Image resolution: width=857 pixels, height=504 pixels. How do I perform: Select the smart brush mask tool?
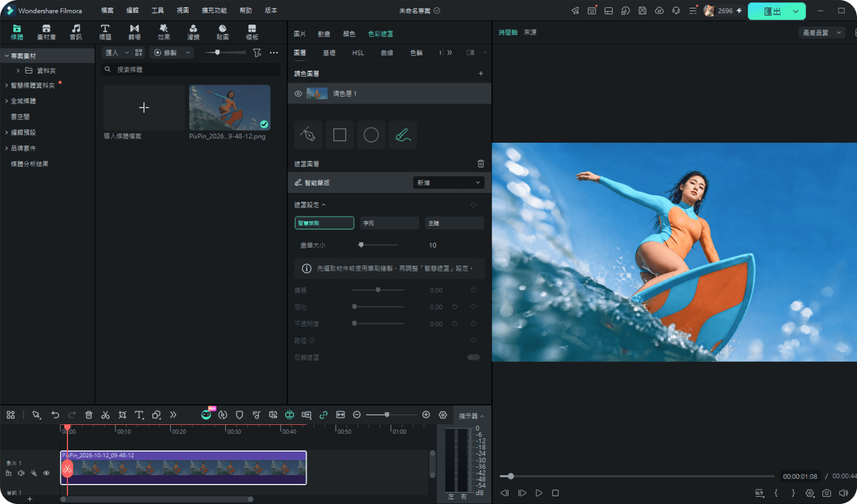point(403,135)
